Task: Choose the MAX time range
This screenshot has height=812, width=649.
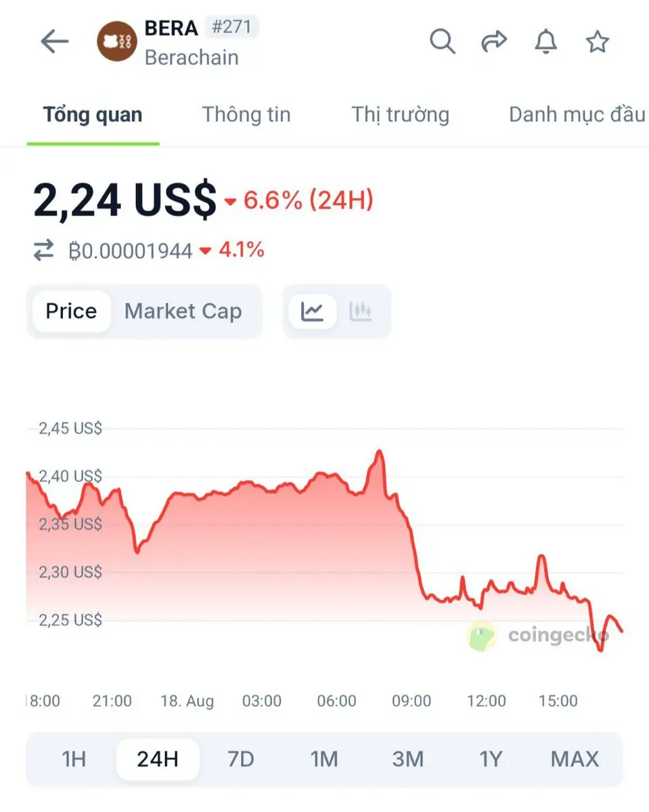Action: [x=575, y=759]
